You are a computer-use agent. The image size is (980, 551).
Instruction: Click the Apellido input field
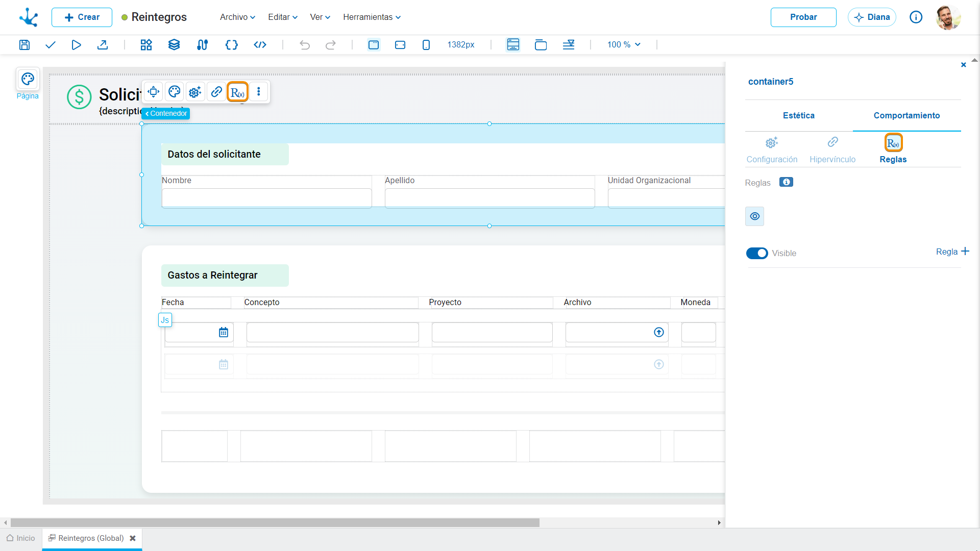(x=490, y=198)
